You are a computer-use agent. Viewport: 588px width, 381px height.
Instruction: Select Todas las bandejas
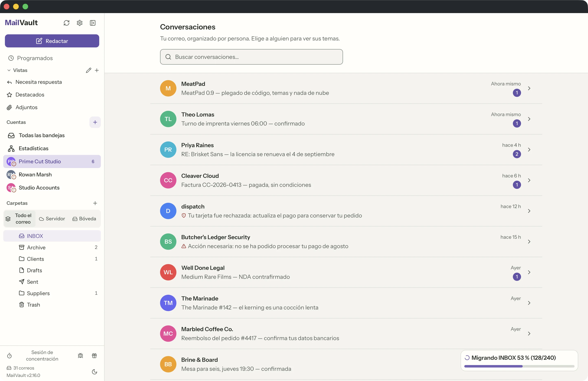pos(52,135)
